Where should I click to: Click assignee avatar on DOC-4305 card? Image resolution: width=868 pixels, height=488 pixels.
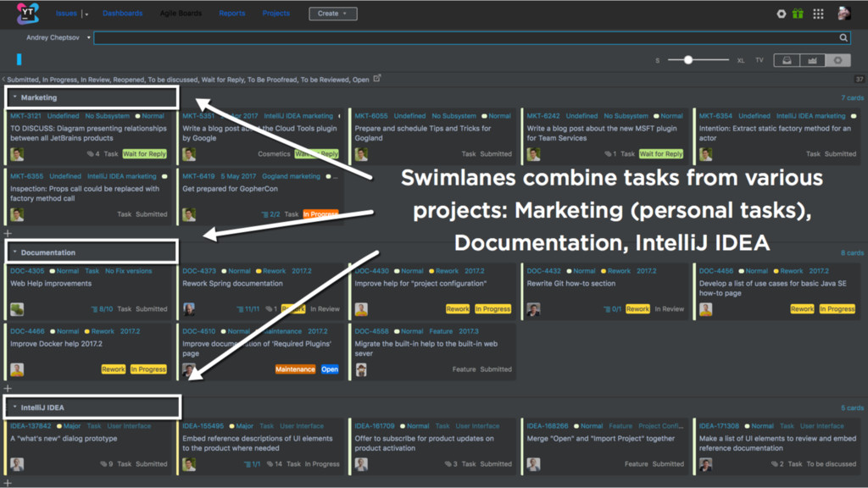[17, 308]
